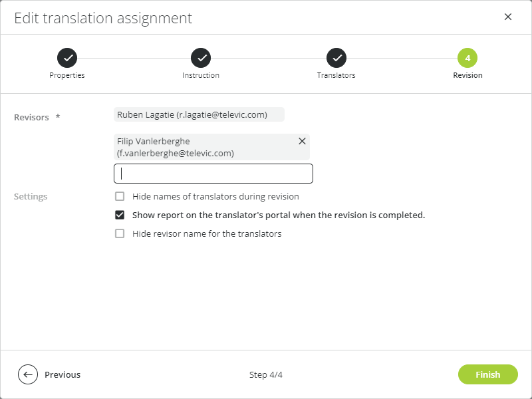Click the Previous back arrow icon
This screenshot has width=532, height=399.
(28, 374)
